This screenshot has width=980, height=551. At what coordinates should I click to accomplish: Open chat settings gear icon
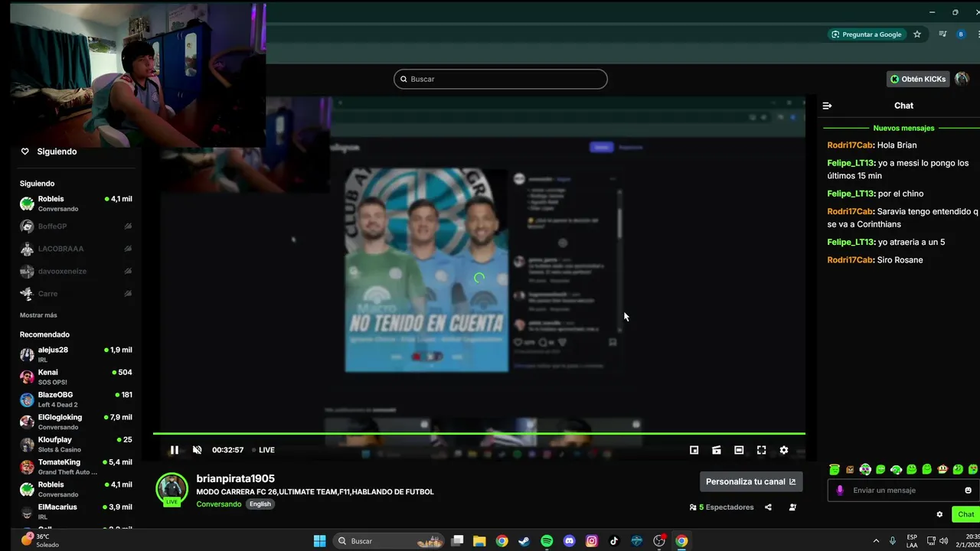point(939,514)
